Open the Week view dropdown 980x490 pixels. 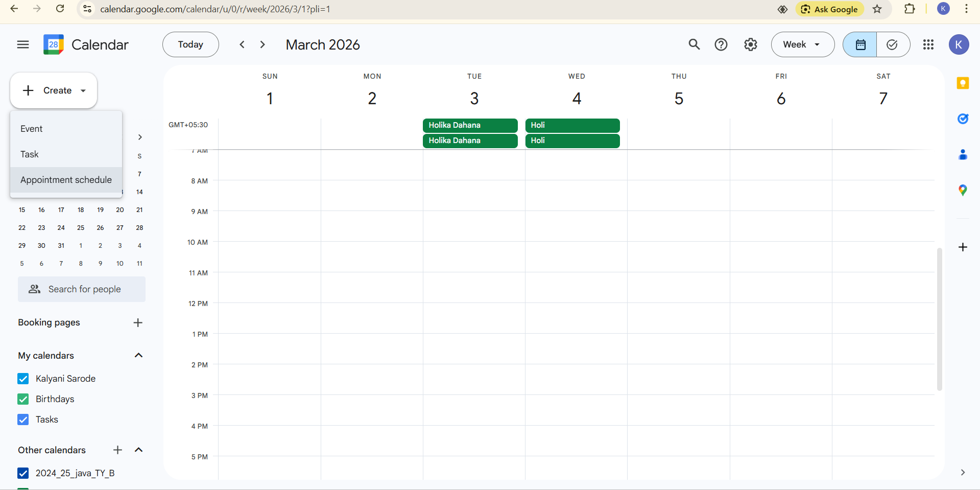point(802,44)
